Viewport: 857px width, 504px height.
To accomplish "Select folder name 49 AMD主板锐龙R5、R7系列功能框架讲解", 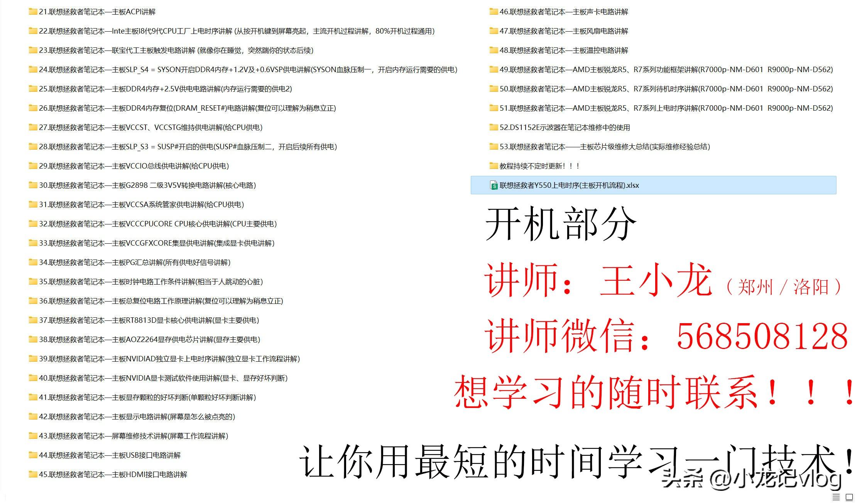I will coord(666,69).
